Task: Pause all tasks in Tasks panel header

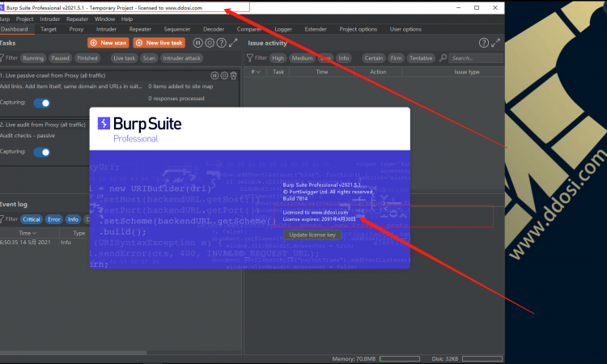Action: point(197,43)
